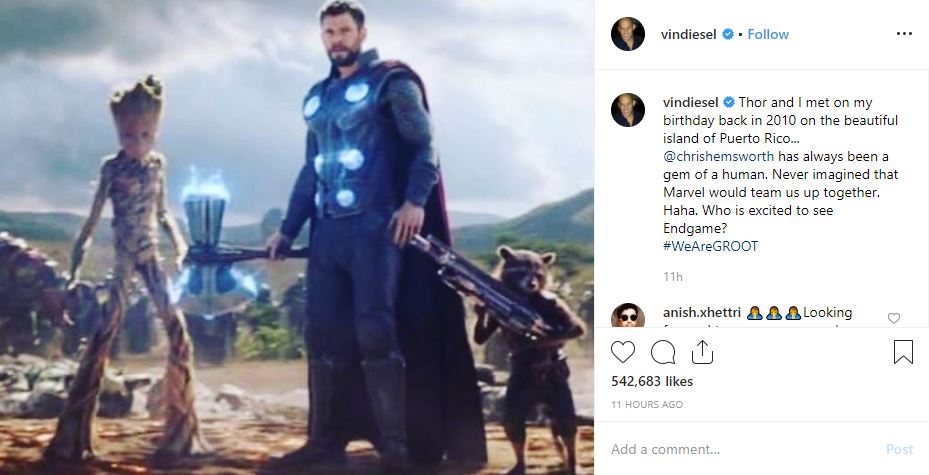The height and width of the screenshot is (475, 929).
Task: Click vindiesel's avatar beside the caption
Action: (x=627, y=110)
